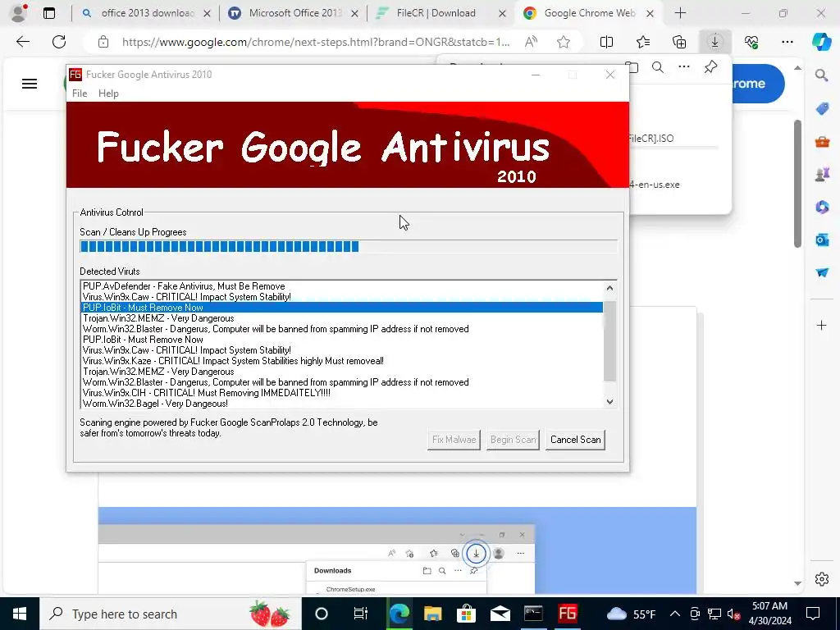Click scroll down arrow of virus list
The height and width of the screenshot is (630, 840).
point(609,401)
